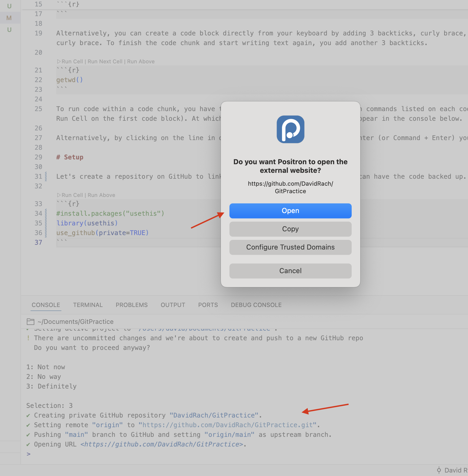Switch to the TERMINAL tab

click(x=88, y=305)
